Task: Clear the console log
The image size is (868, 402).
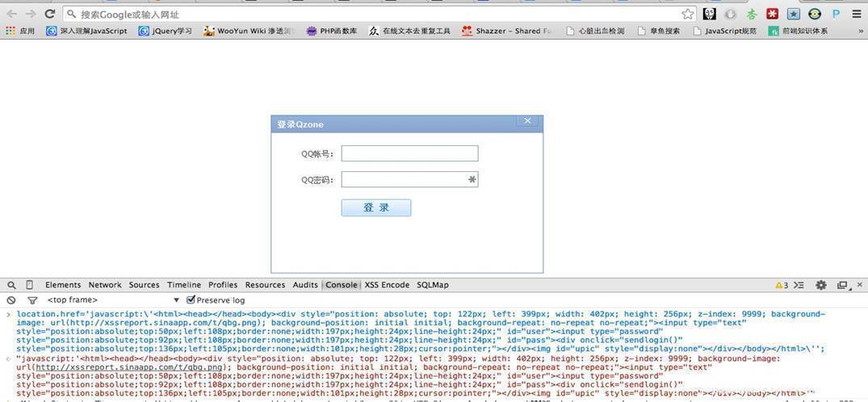Action: 11,300
